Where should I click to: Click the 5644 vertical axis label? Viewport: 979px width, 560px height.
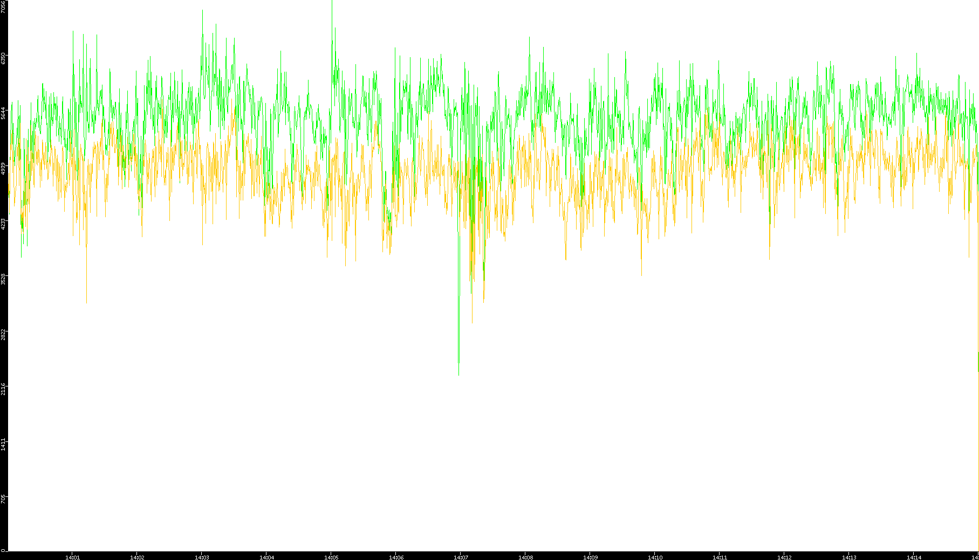pyautogui.click(x=3, y=113)
